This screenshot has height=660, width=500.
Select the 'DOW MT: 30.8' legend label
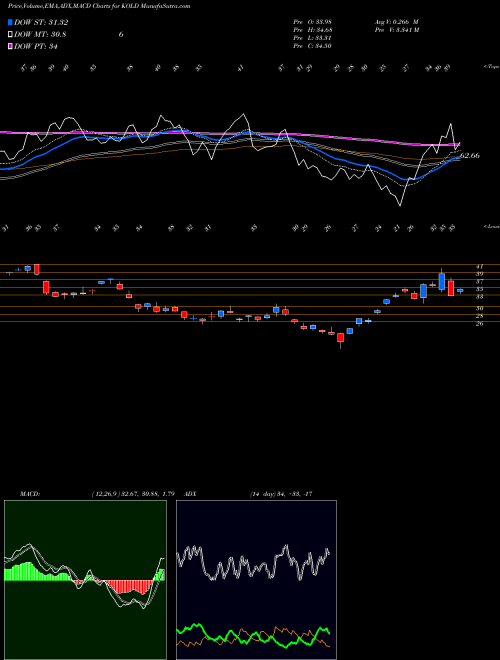pyautogui.click(x=40, y=35)
